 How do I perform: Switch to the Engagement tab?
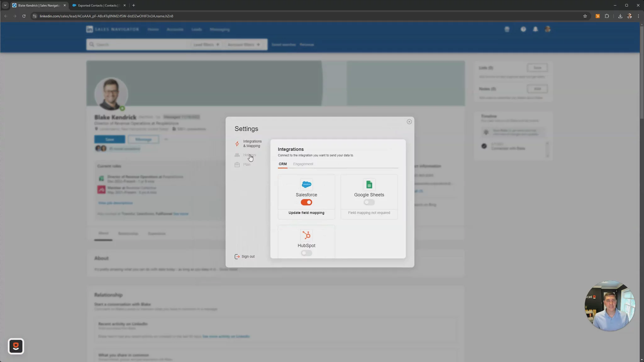303,164
